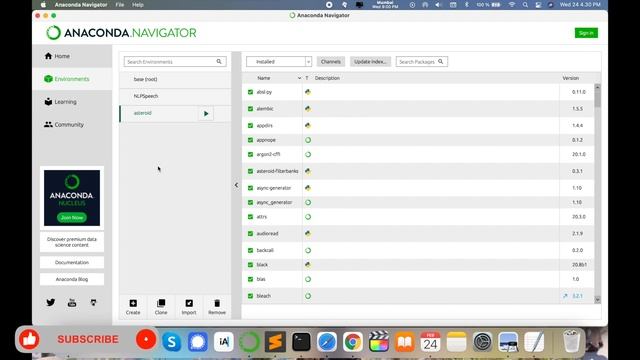The image size is (640, 360).
Task: Toggle the black package checkbox
Action: pyautogui.click(x=250, y=265)
